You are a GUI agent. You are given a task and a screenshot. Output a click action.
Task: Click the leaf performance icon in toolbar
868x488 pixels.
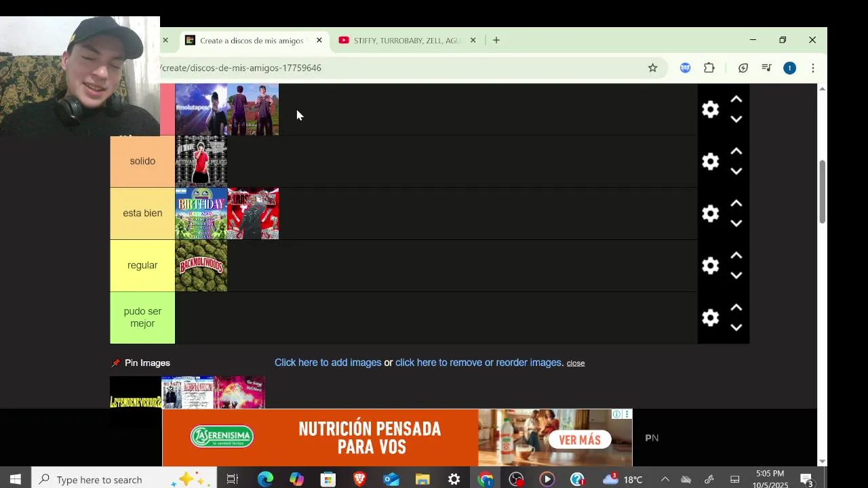point(743,68)
